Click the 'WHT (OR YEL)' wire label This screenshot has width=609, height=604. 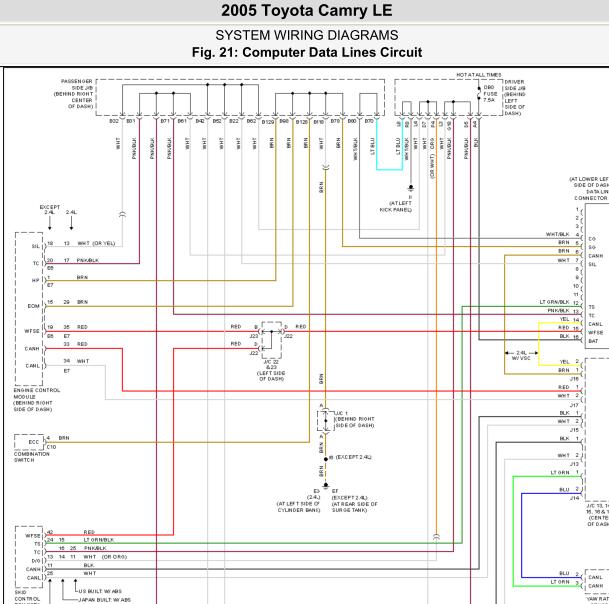[x=96, y=243]
